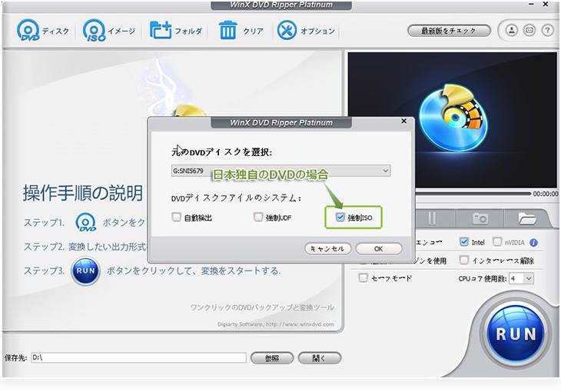The image size is (561, 392).
Task: Click the nVIDIA info icon
Action: pos(533,243)
